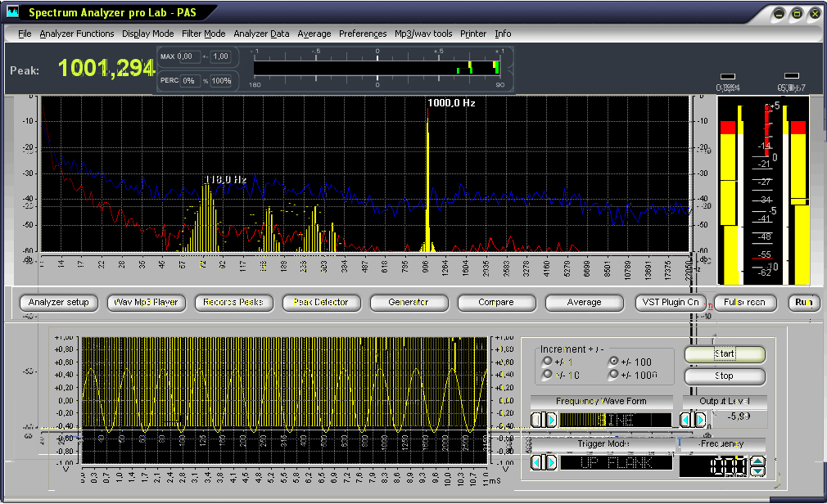Click the Output Level header

click(725, 401)
